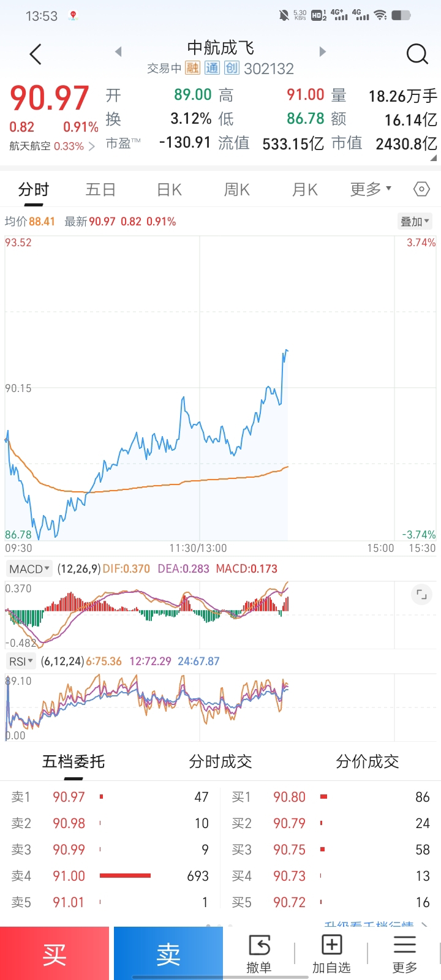The width and height of the screenshot is (441, 980).
Task: Go to next stock with right triangle
Action: (x=323, y=52)
